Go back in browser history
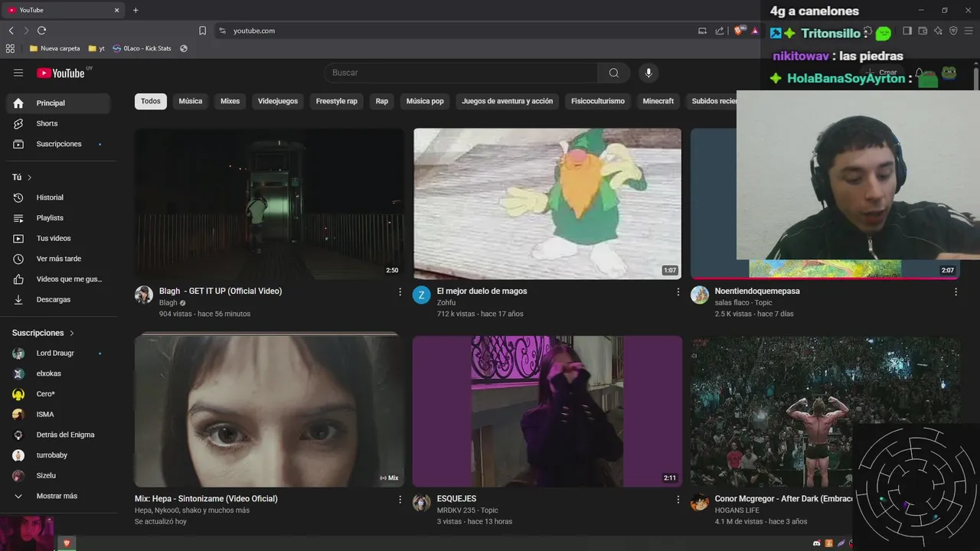The width and height of the screenshot is (980, 551). point(11,31)
